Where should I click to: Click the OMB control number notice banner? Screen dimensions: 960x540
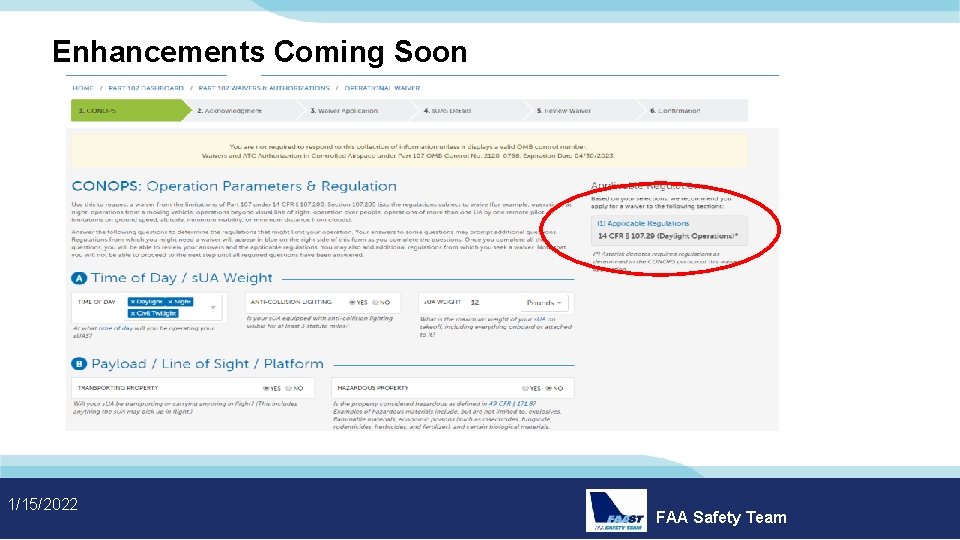(409, 151)
